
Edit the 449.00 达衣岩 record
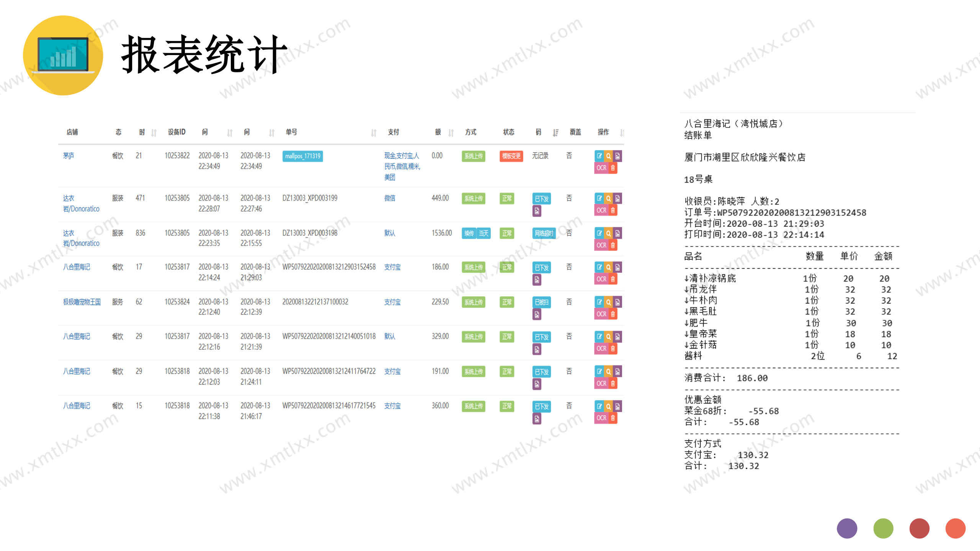[x=599, y=198]
